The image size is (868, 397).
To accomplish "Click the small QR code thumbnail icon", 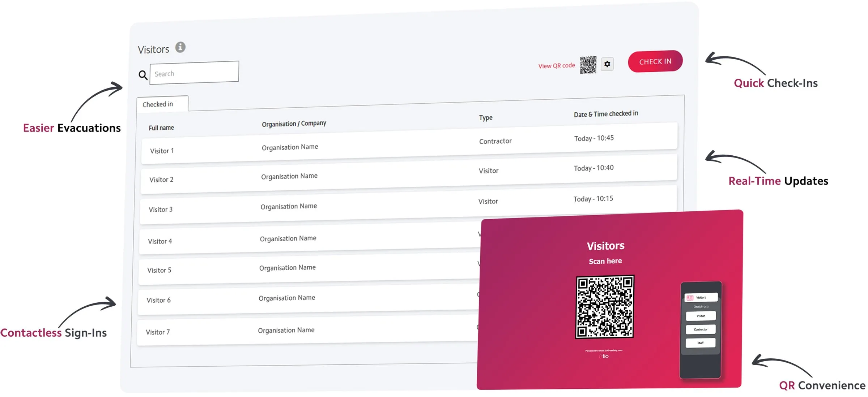I will 588,65.
